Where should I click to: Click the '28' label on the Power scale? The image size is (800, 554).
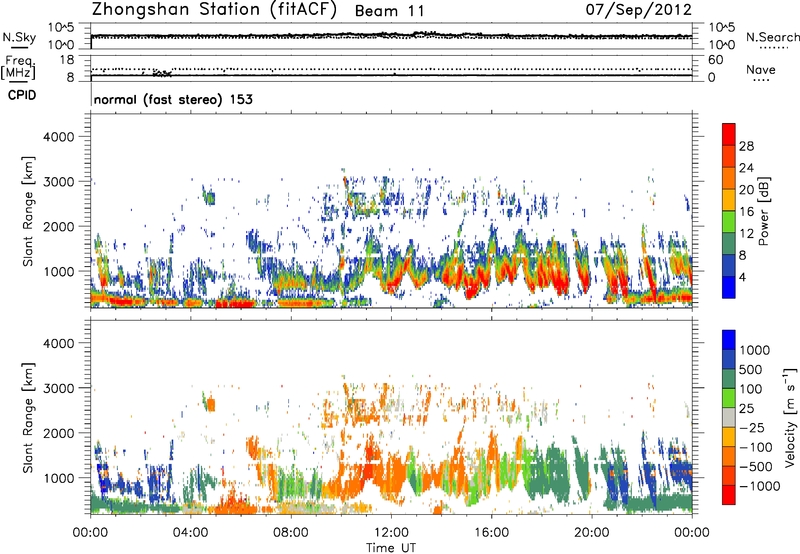[746, 146]
